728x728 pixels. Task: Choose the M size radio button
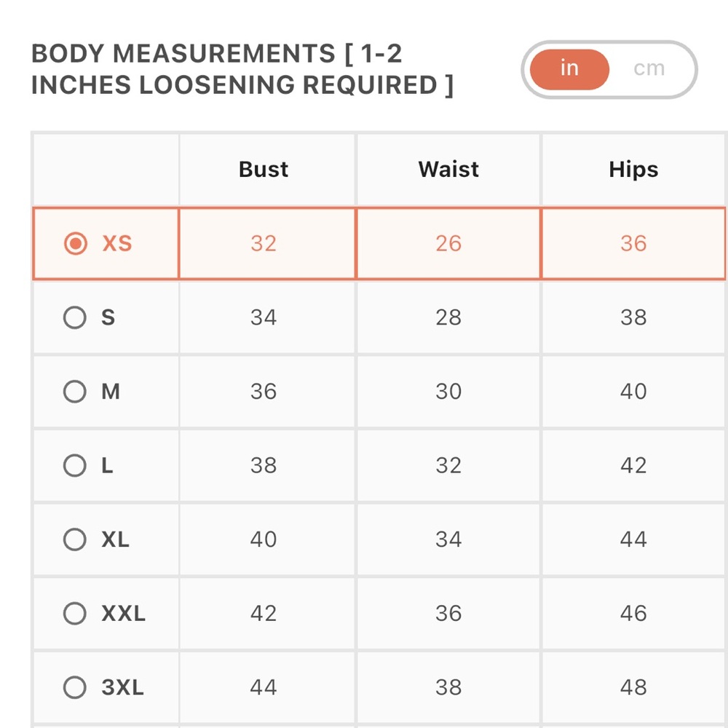[x=75, y=392]
